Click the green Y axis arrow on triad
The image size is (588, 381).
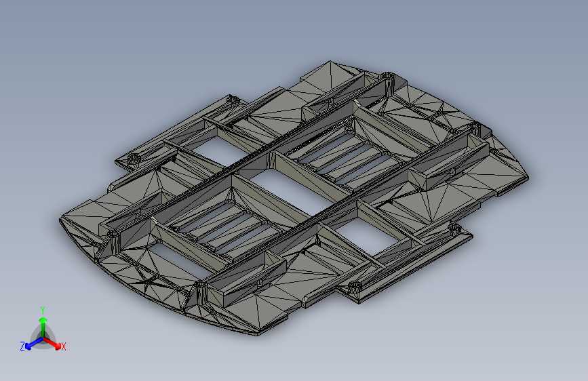43,326
